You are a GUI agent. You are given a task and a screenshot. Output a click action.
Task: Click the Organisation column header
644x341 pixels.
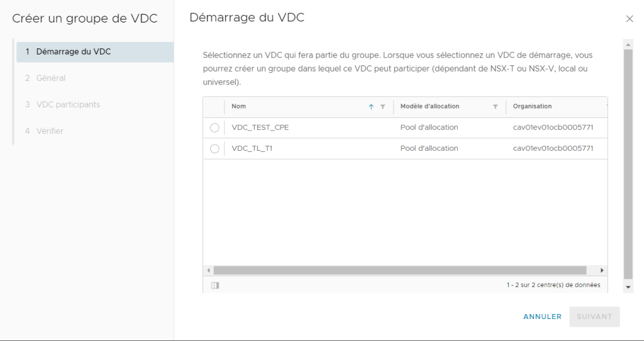pyautogui.click(x=532, y=107)
